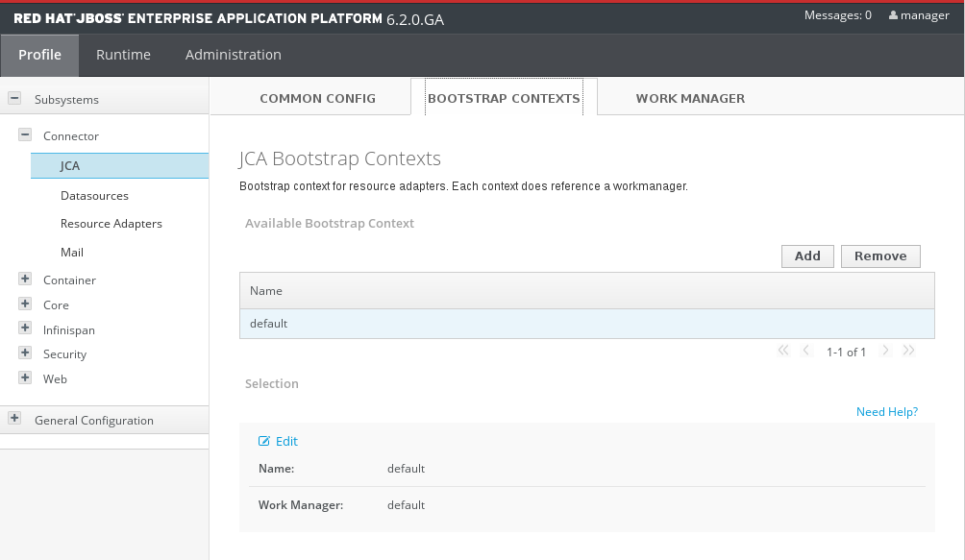Click the Add button
This screenshot has width=965, height=560.
tap(807, 256)
